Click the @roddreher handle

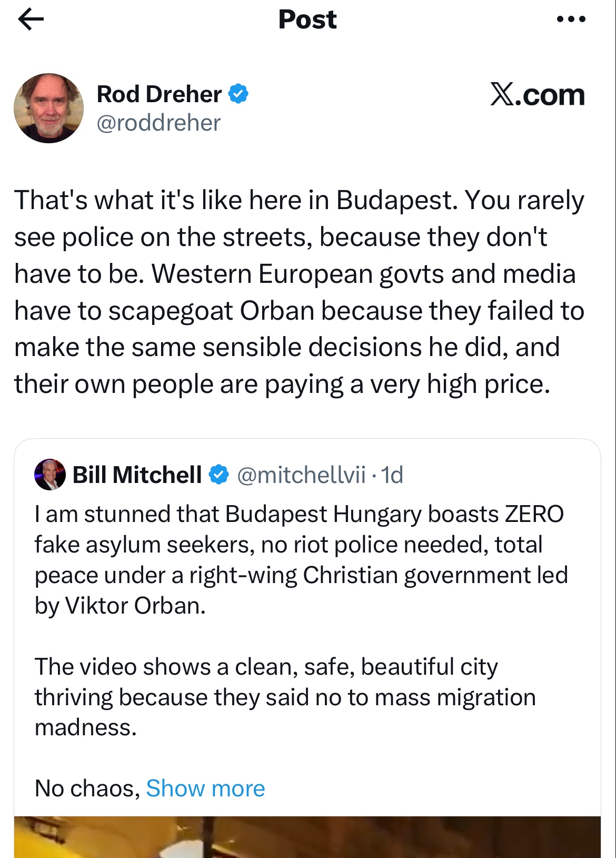point(158,123)
